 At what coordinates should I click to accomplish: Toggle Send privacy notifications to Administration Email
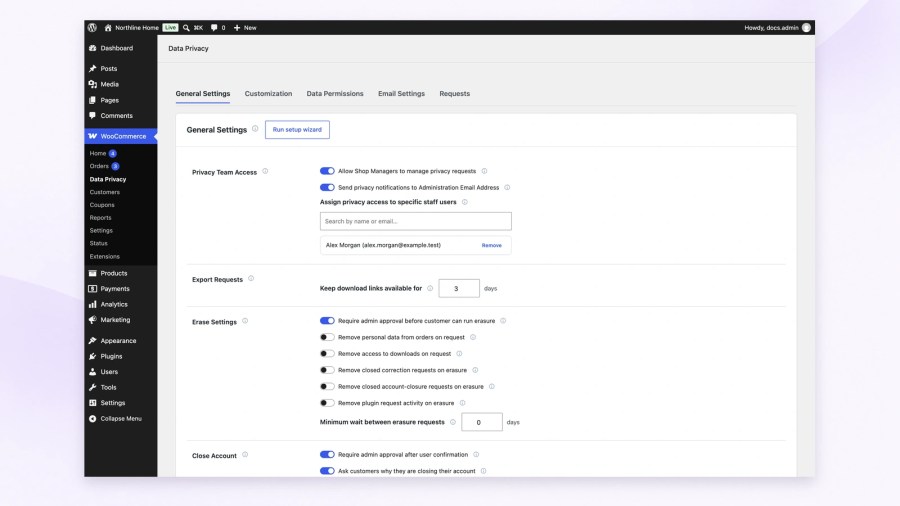[327, 187]
